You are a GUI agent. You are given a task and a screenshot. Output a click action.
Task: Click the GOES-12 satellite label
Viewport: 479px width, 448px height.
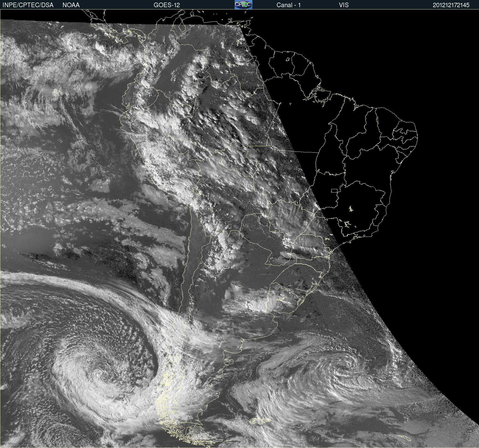pyautogui.click(x=167, y=5)
